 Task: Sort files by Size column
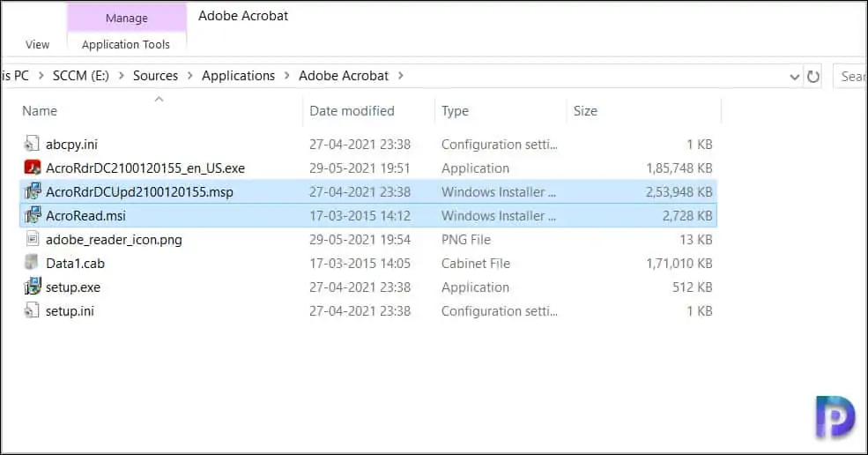click(x=585, y=111)
